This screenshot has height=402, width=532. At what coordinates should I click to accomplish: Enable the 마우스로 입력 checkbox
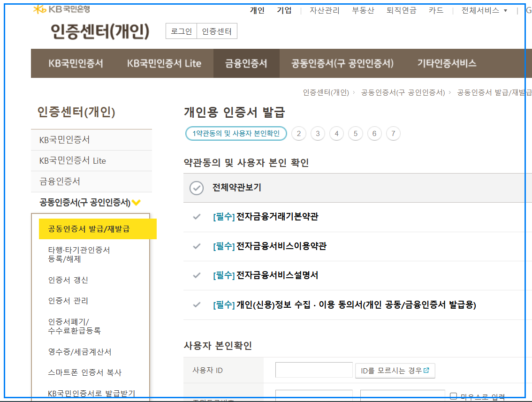tap(453, 396)
